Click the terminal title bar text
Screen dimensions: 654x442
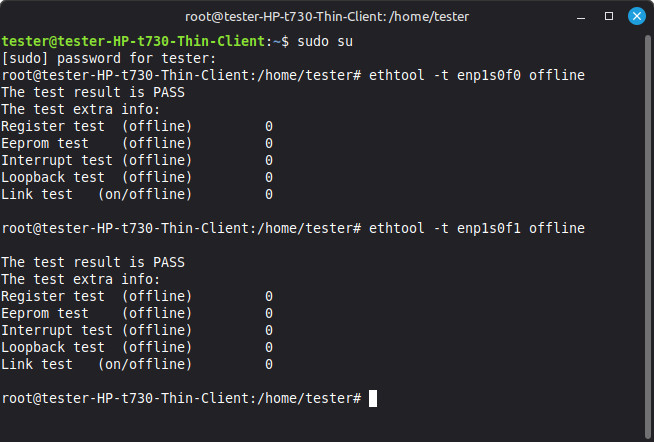coord(327,17)
